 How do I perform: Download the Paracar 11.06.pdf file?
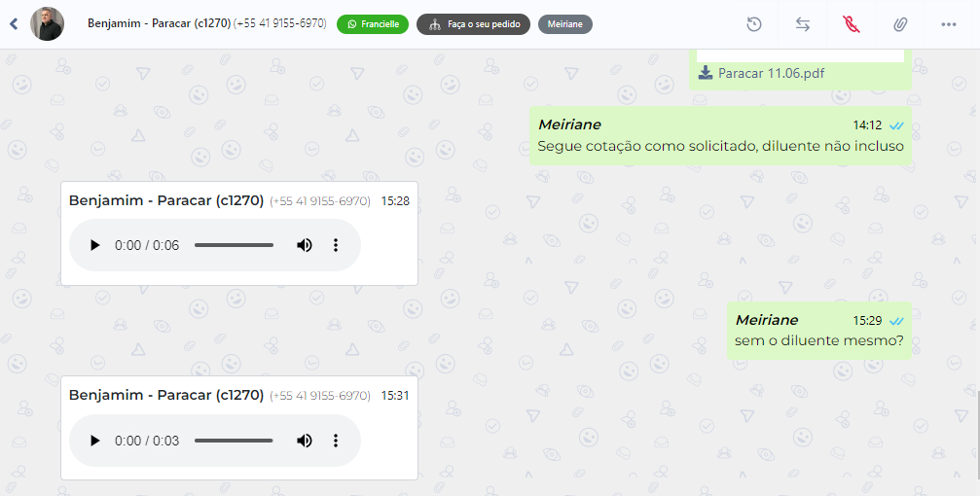(761, 73)
